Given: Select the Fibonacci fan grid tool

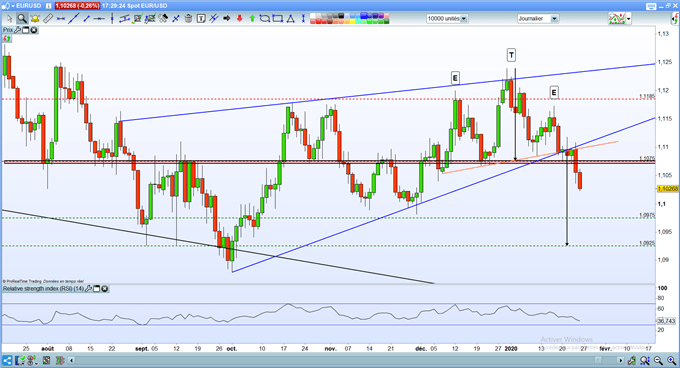Looking at the screenshot, I should click(x=150, y=19).
